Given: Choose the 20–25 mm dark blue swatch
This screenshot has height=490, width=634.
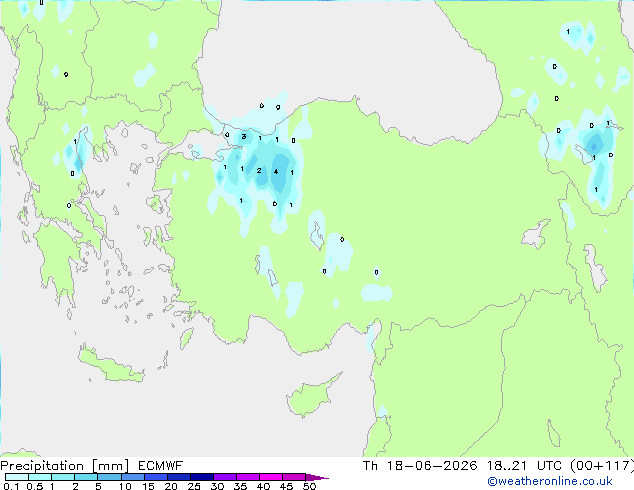Looking at the screenshot, I should pos(178,477).
